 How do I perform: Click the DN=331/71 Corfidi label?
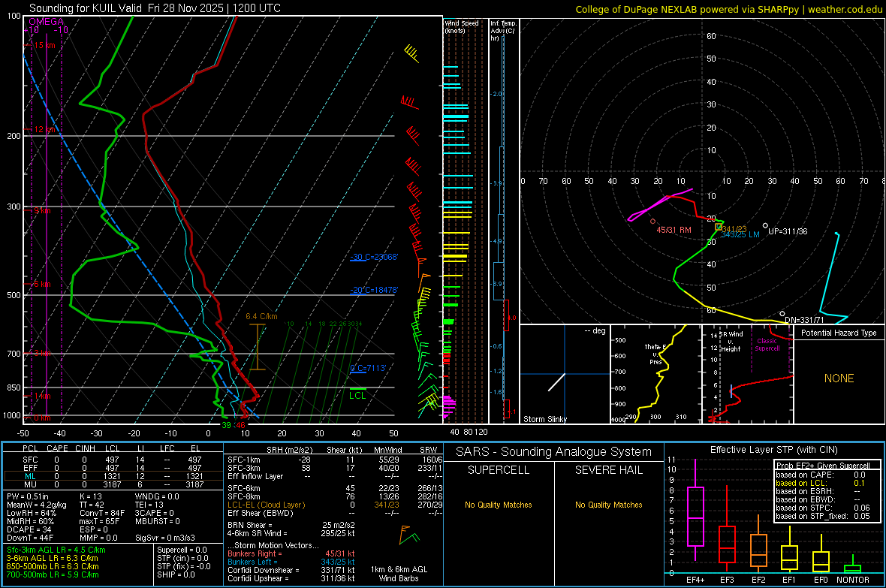click(x=805, y=320)
